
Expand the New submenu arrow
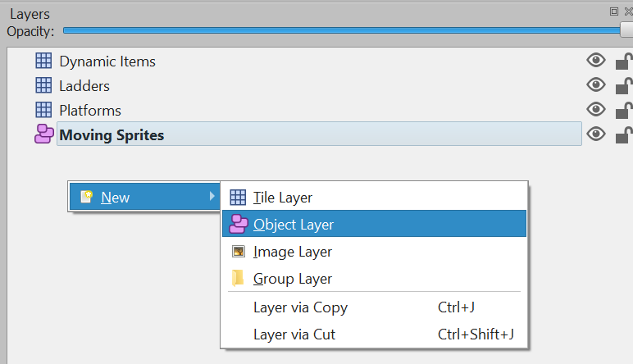212,196
